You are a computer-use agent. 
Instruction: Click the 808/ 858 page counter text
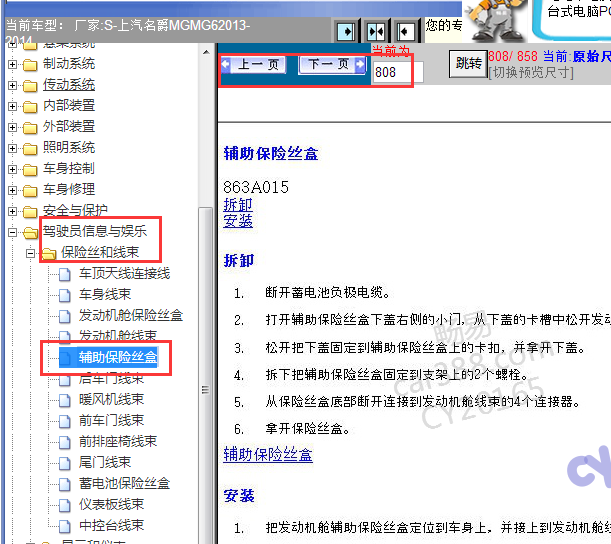pos(513,56)
